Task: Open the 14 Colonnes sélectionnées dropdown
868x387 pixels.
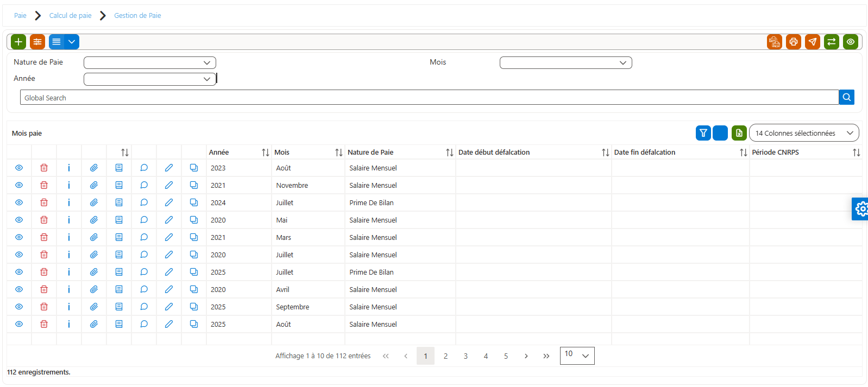Action: point(804,133)
